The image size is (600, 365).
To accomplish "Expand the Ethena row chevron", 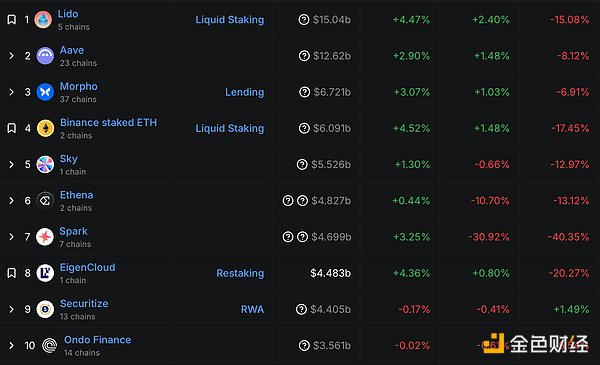I will pos(11,200).
